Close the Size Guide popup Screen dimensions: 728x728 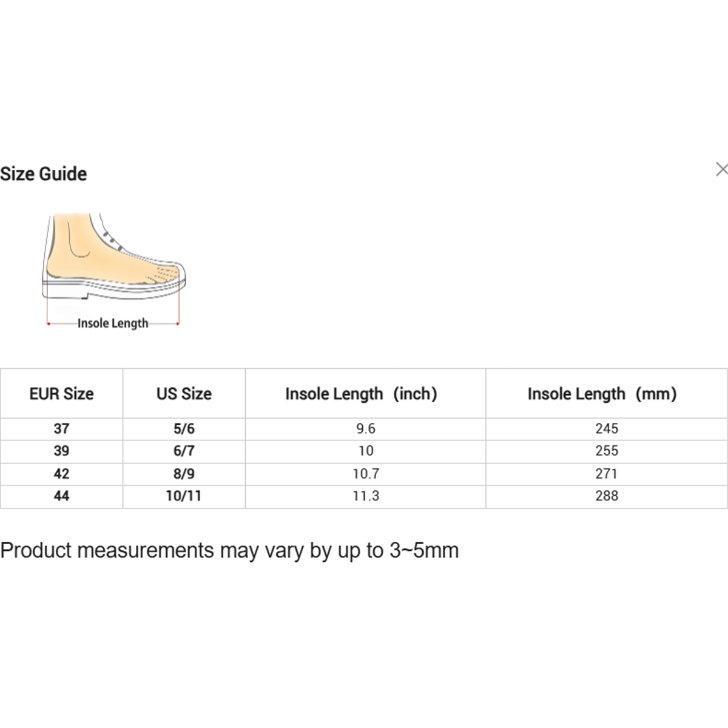[721, 169]
